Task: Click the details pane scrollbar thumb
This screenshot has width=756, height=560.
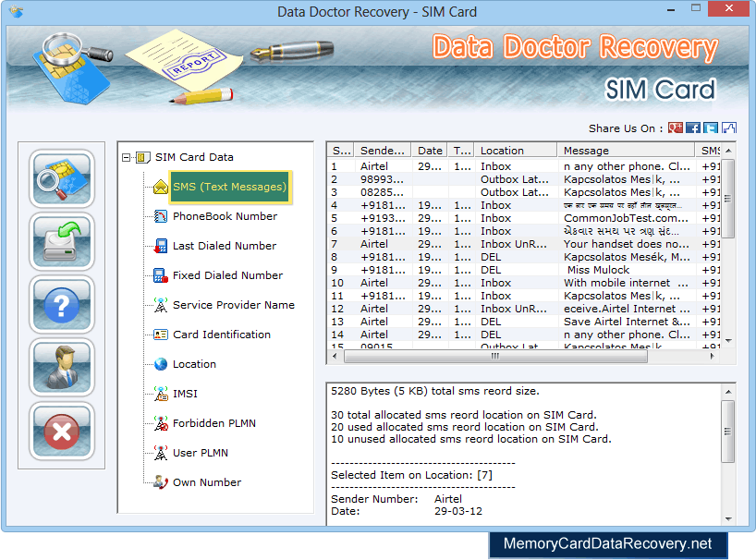Action: click(728, 432)
